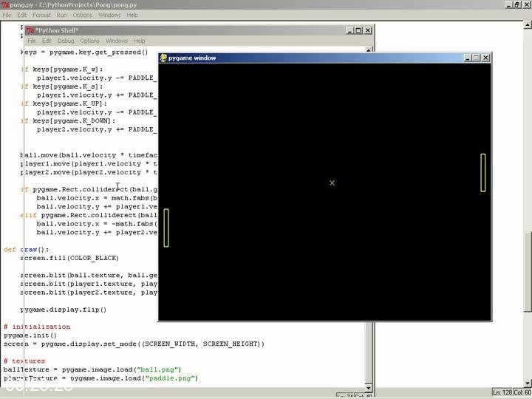Click the Python Shell title bar text
This screenshot has width=532, height=399.
pyautogui.click(x=57, y=30)
